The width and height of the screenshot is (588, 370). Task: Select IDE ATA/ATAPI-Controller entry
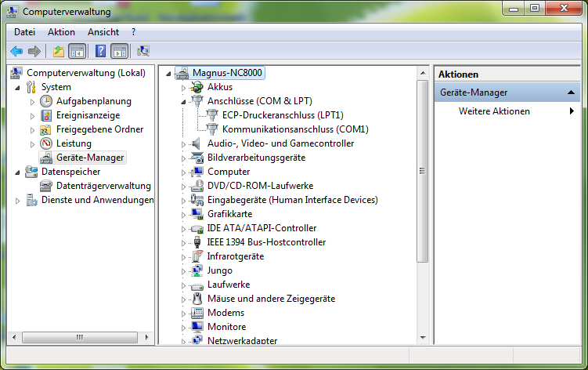tap(262, 228)
